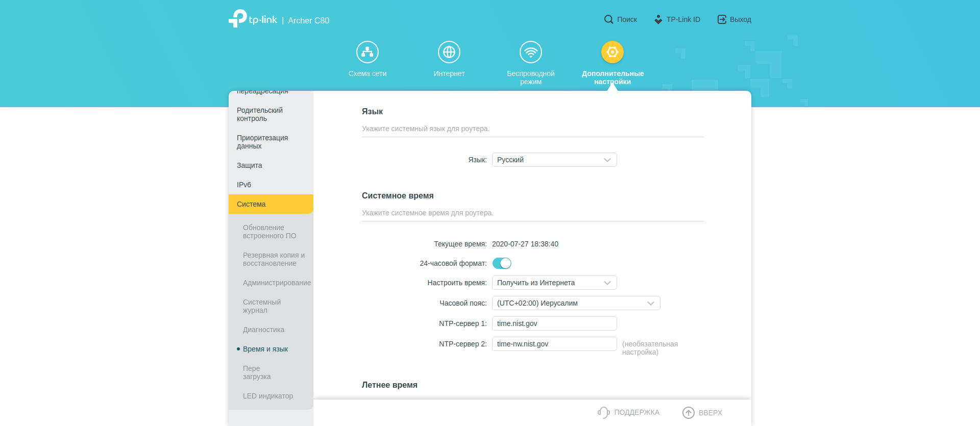Open Parental control (Родительский контроль) in sidebar
This screenshot has height=426, width=980.
click(x=260, y=114)
